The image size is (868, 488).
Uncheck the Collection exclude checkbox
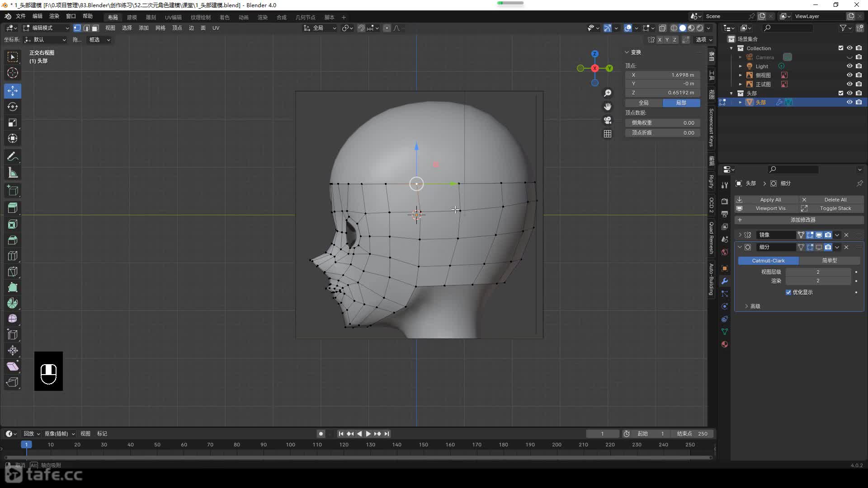click(841, 48)
